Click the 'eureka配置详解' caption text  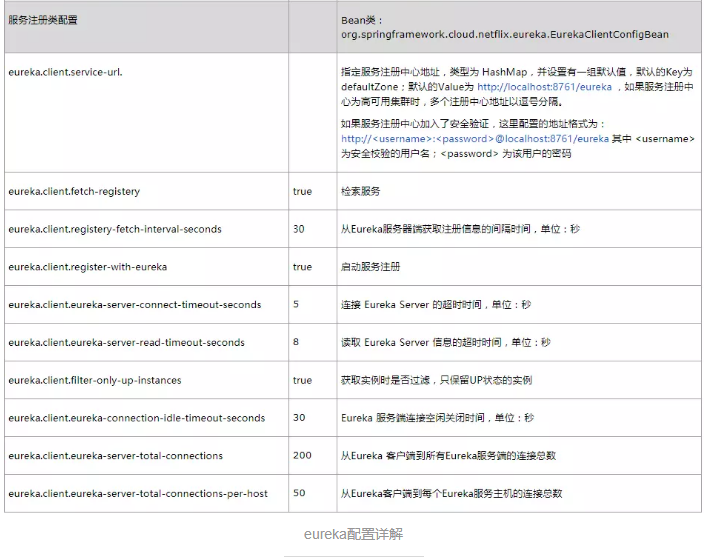(x=353, y=534)
